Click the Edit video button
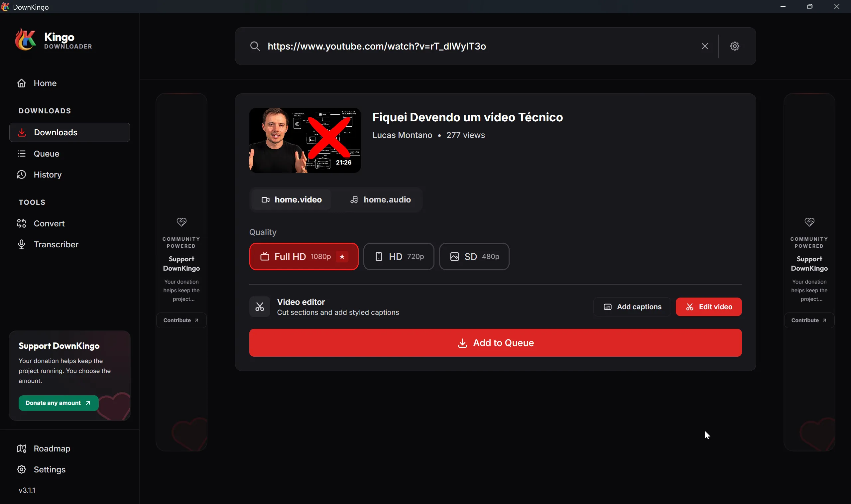851x504 pixels. coord(709,307)
